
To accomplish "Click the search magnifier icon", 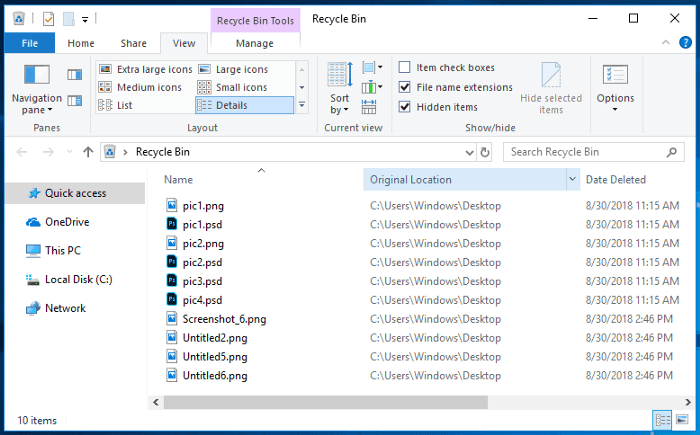I will [x=671, y=152].
